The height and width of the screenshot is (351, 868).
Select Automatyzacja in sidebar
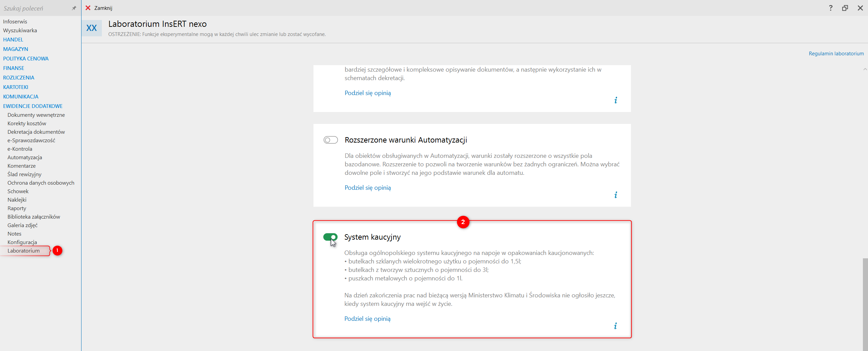(x=25, y=157)
